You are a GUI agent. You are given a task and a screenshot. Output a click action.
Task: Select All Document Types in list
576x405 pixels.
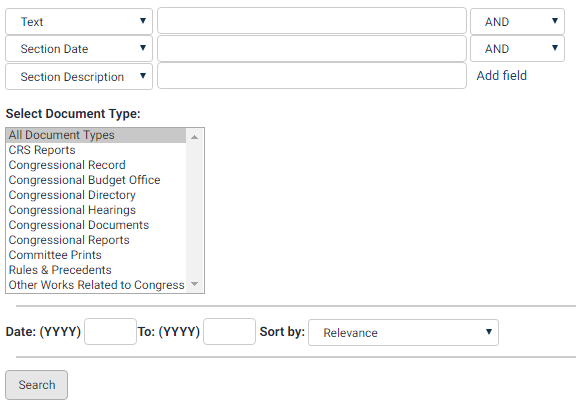(96, 135)
